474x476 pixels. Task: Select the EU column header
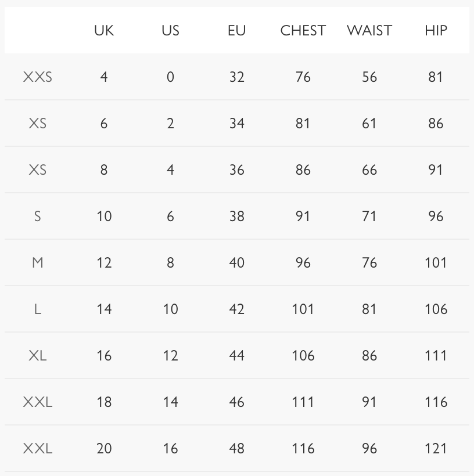236,30
